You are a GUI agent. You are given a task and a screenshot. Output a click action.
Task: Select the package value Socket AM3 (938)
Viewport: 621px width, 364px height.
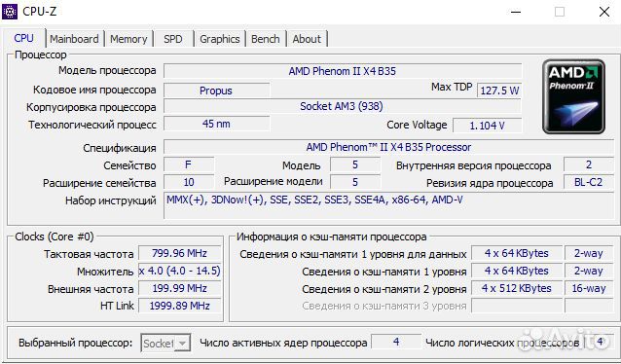[x=343, y=106]
